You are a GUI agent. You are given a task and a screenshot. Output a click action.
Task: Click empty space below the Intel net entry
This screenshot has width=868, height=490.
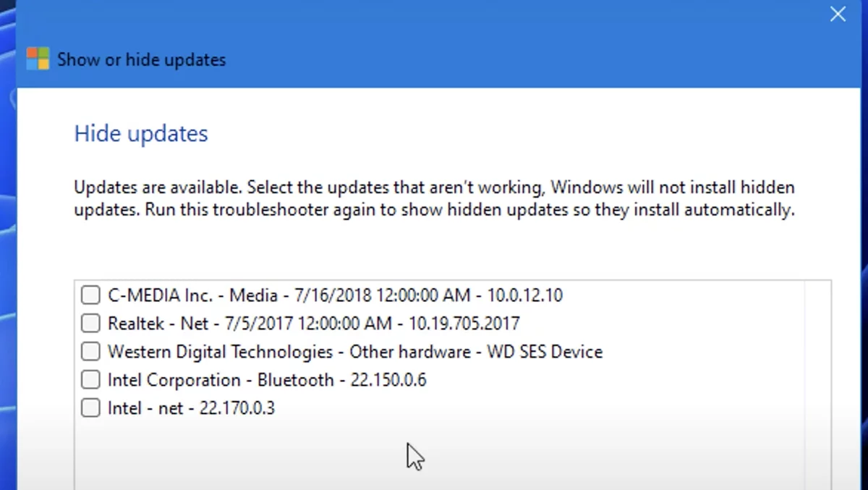(289, 456)
